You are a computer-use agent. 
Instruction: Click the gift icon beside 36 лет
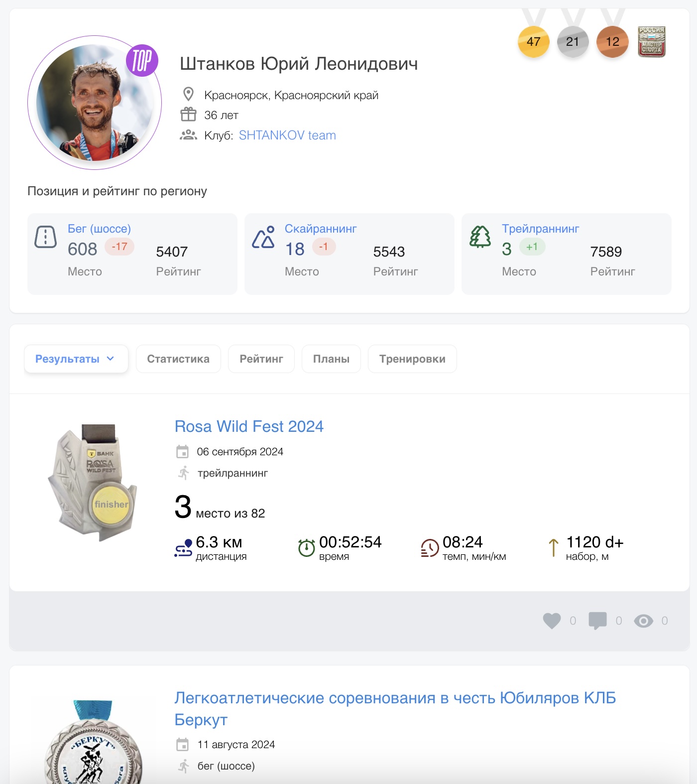pos(188,115)
